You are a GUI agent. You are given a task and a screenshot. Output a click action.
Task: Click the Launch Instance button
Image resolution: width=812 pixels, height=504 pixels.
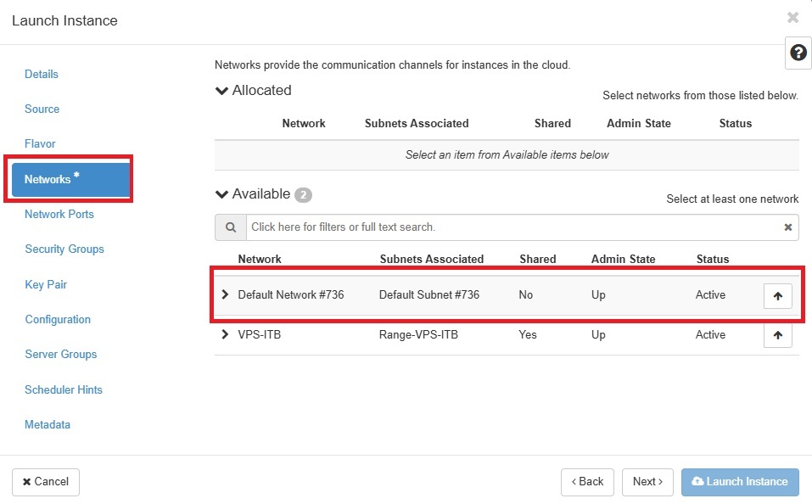740,482
